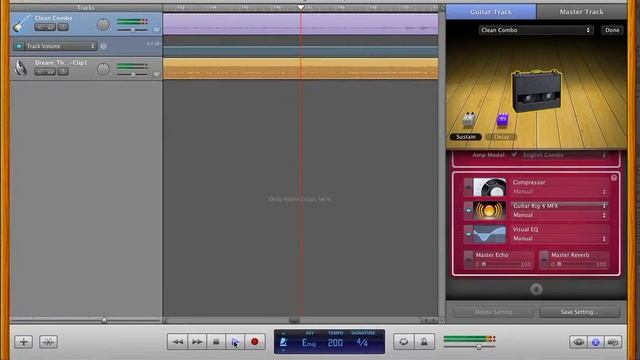
Task: Fast forward with the forward button
Action: point(197,342)
